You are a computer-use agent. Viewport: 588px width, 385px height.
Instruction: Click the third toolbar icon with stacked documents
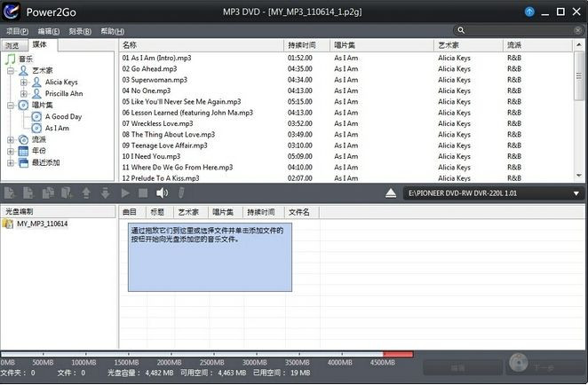pos(48,192)
